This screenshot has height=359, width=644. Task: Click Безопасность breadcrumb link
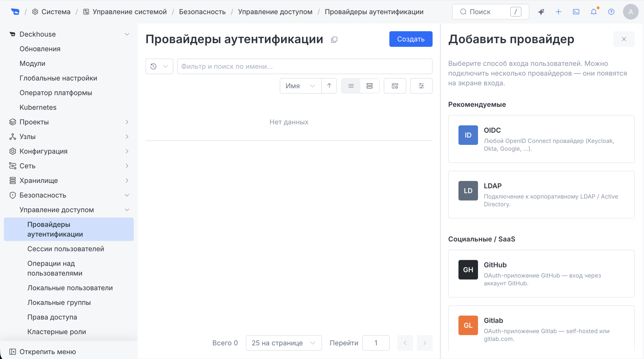(x=202, y=12)
